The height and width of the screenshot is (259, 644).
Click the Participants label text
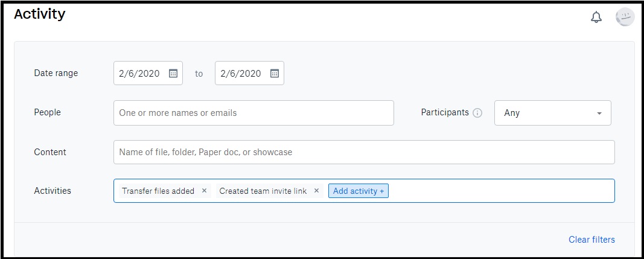pyautogui.click(x=445, y=112)
